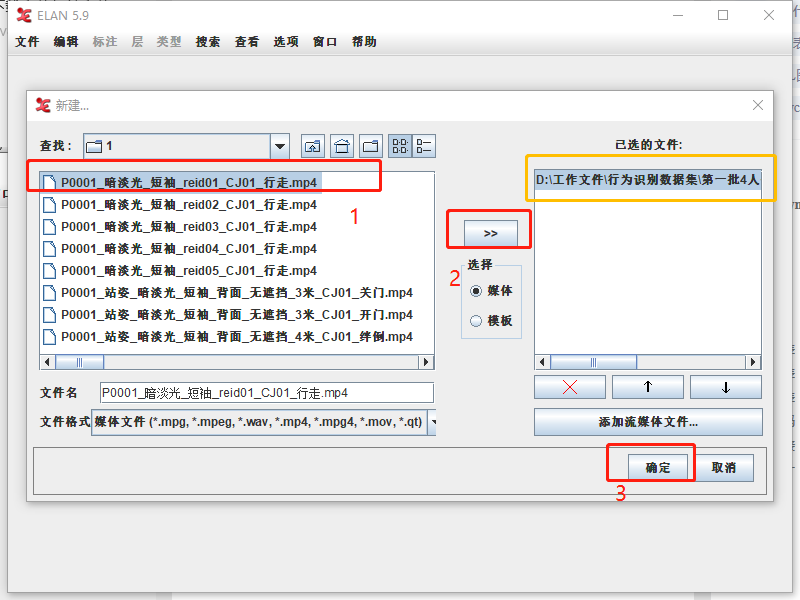Open the 查找 location dropdown
This screenshot has width=800, height=600.
[278, 145]
